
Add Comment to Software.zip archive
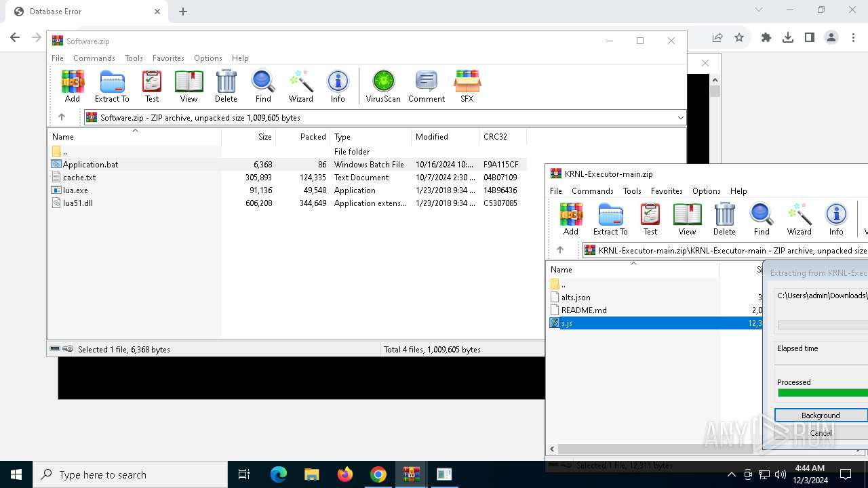pos(427,86)
